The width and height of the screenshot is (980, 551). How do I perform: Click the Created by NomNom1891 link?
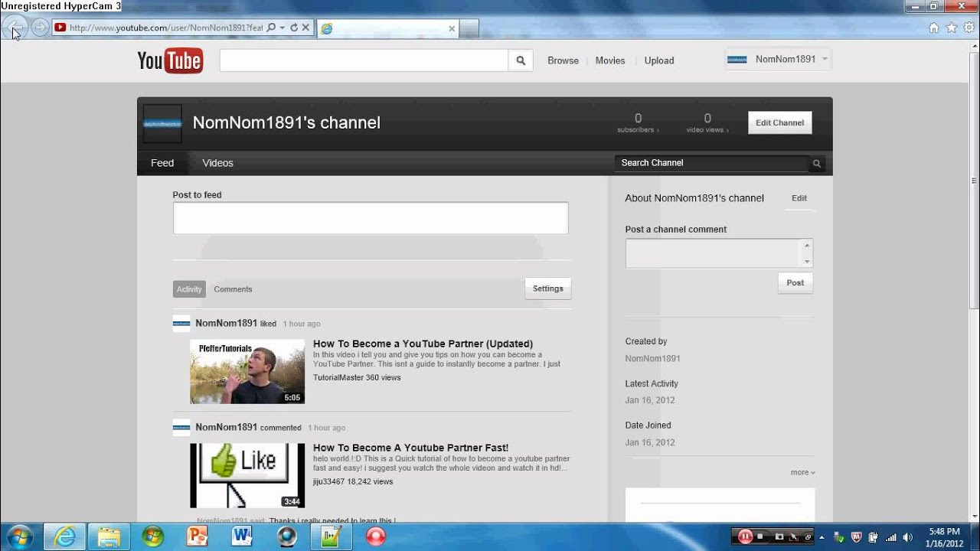pyautogui.click(x=652, y=358)
